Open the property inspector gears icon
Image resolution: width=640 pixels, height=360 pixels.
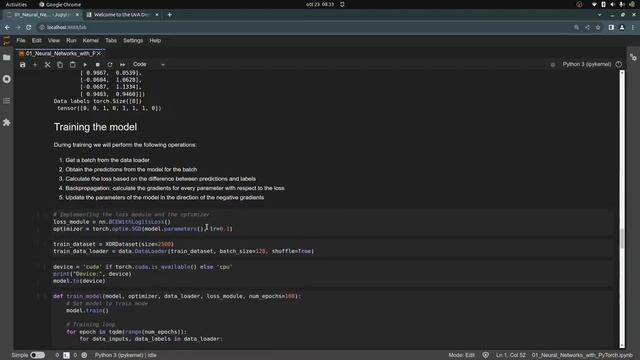pyautogui.click(x=633, y=58)
